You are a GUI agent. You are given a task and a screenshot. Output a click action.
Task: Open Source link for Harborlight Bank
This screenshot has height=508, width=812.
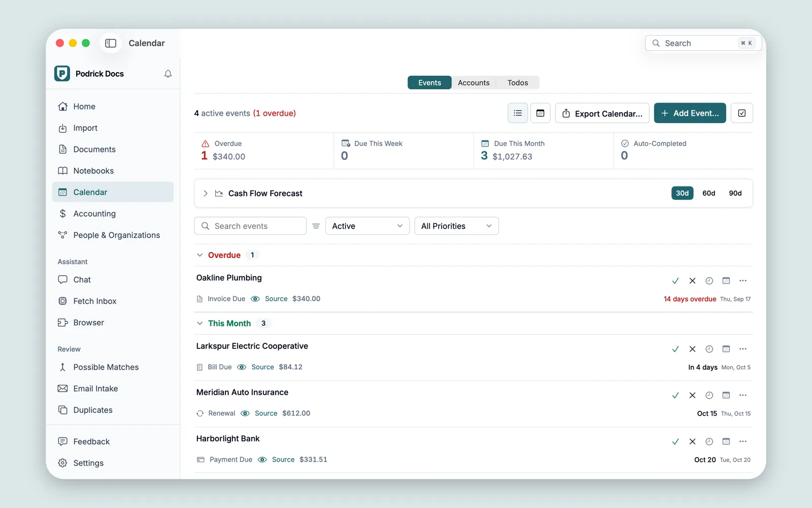(283, 459)
